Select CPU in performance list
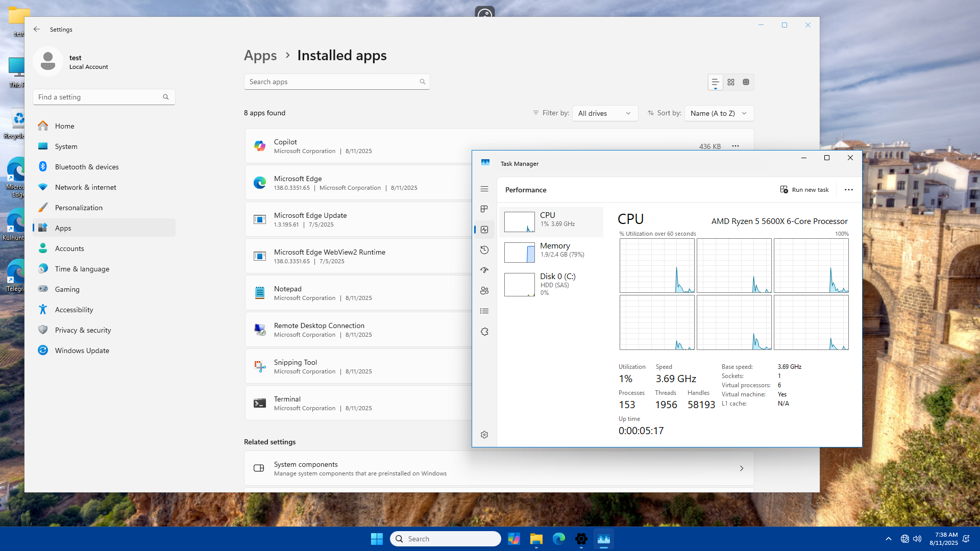 click(551, 222)
